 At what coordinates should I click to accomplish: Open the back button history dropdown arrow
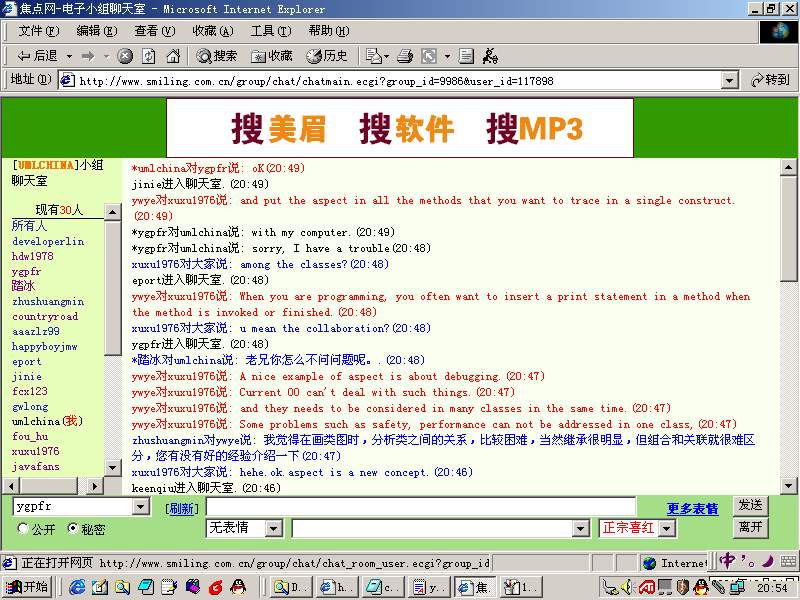[x=69, y=56]
